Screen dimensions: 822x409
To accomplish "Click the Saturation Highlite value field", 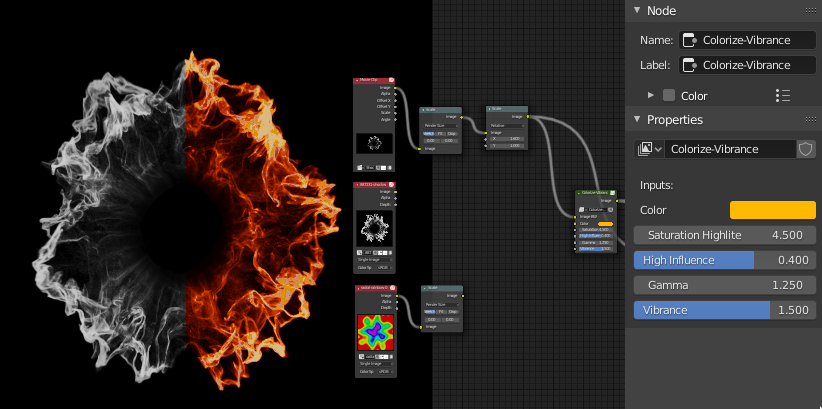I will tap(725, 235).
